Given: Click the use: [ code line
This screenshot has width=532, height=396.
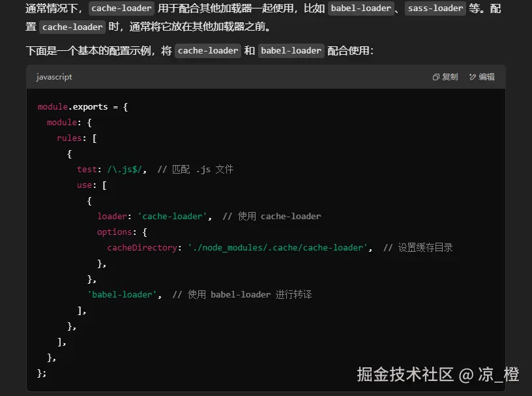Looking at the screenshot, I should (92, 185).
